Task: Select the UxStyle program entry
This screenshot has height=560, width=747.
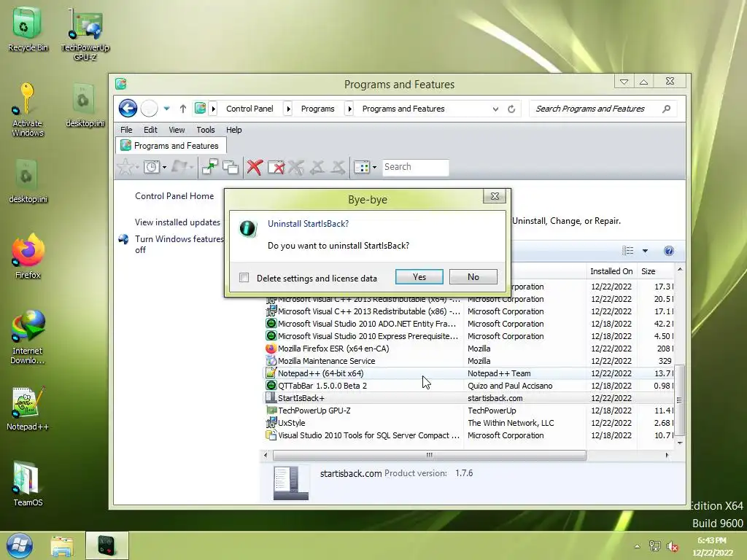Action: (469, 423)
